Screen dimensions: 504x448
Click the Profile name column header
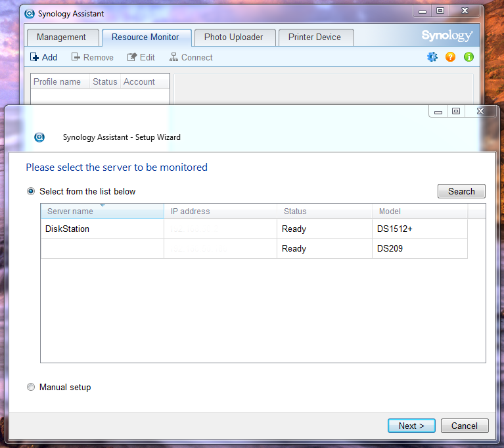tap(60, 81)
